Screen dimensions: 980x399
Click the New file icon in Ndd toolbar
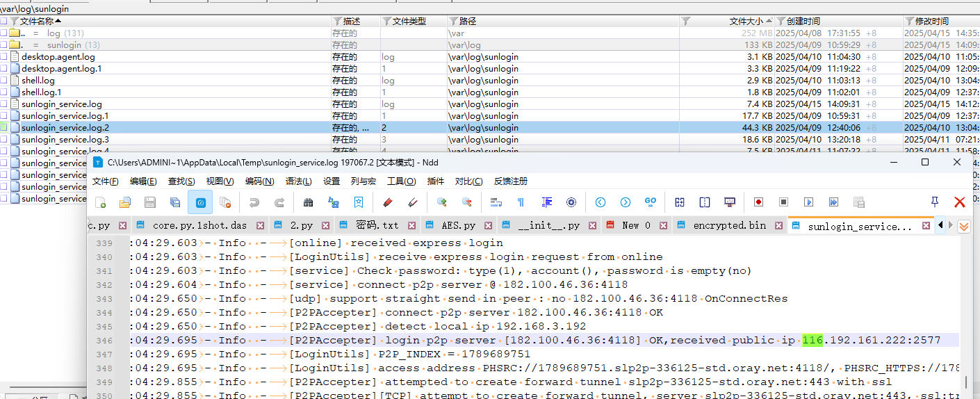pyautogui.click(x=101, y=202)
